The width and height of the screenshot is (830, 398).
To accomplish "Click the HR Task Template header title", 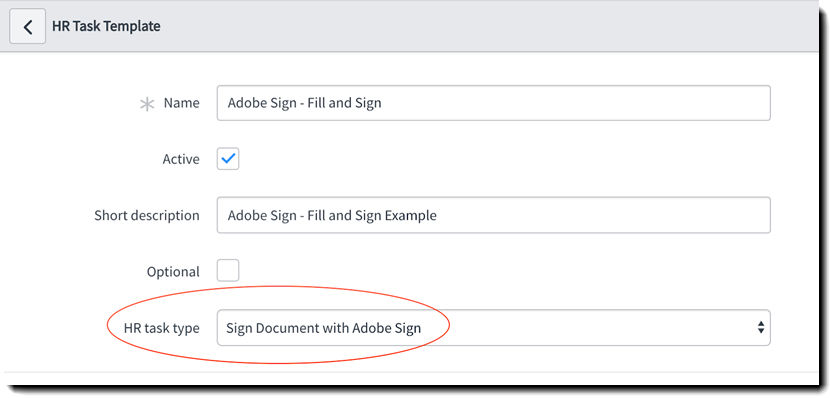I will pos(106,26).
